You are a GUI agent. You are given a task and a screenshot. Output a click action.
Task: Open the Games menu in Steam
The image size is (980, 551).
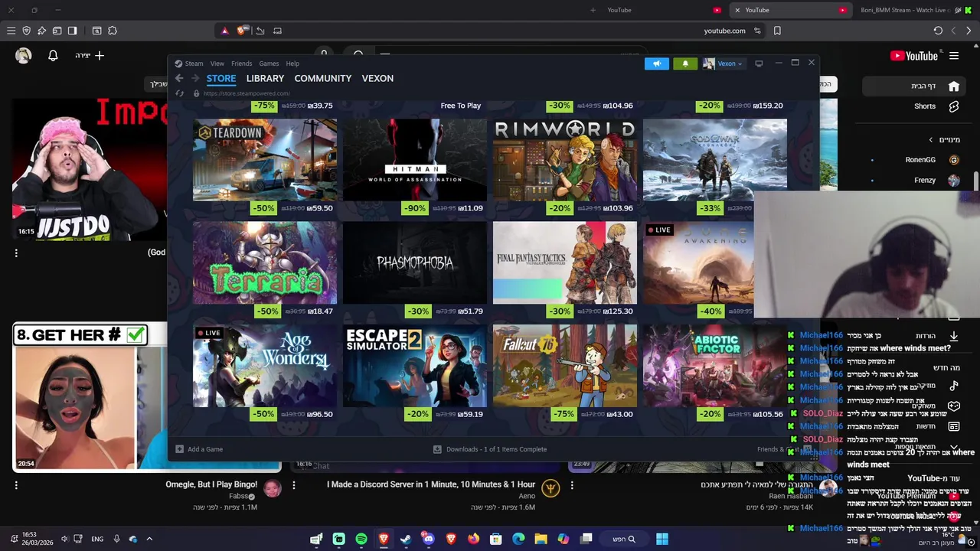click(x=269, y=64)
